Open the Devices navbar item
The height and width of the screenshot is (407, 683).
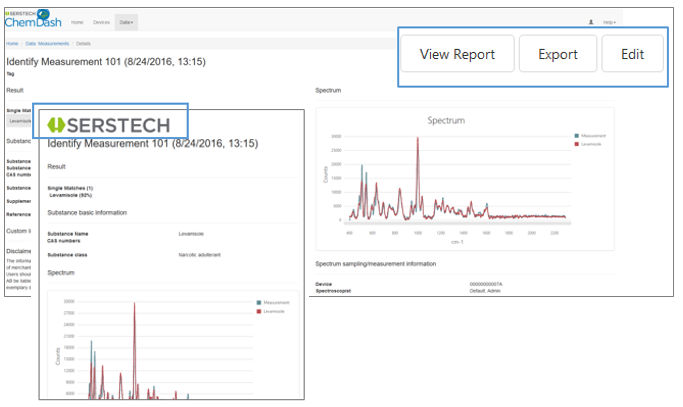tap(101, 22)
